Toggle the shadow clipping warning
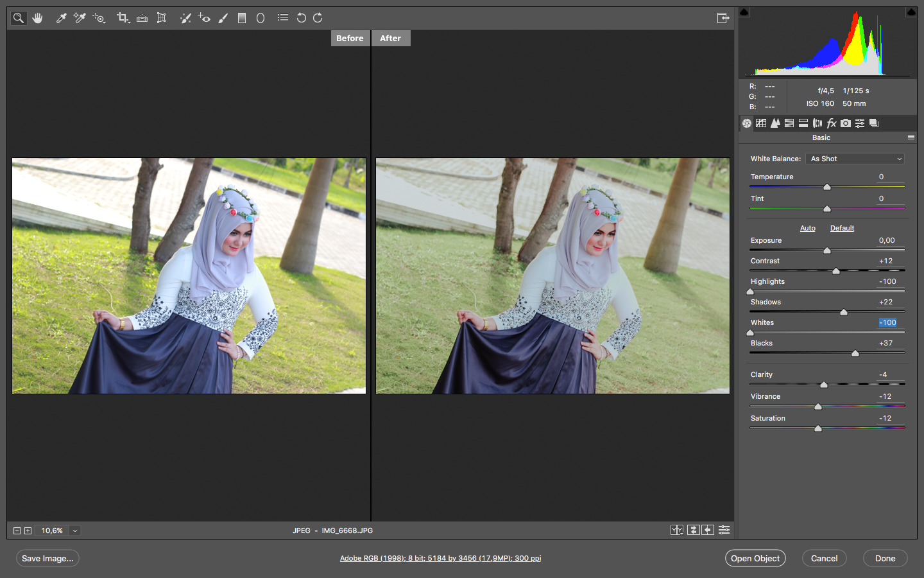The image size is (924, 578). pyautogui.click(x=744, y=12)
